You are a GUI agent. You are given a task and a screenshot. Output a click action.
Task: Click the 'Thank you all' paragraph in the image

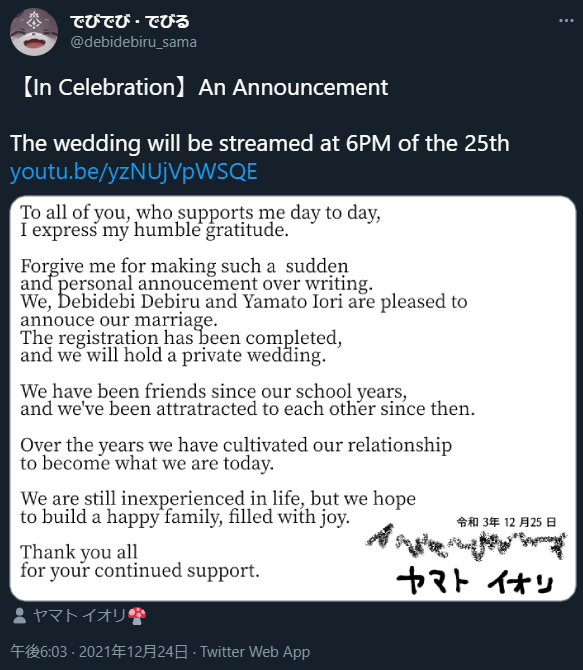pyautogui.click(x=140, y=561)
